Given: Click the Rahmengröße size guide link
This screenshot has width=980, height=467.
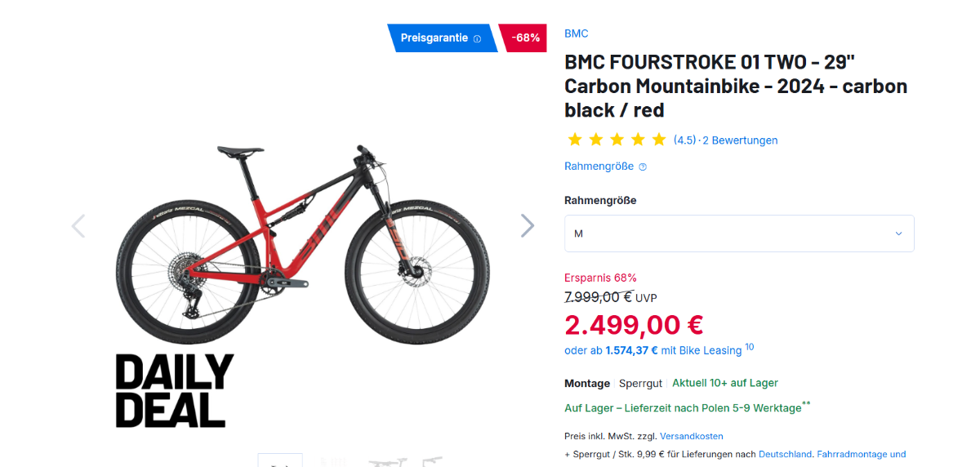Looking at the screenshot, I should (599, 167).
